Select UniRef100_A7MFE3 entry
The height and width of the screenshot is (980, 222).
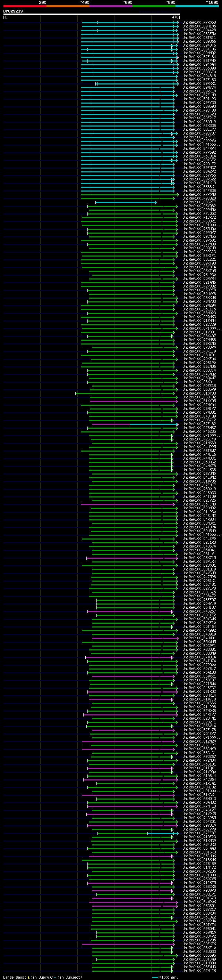[x=199, y=806]
